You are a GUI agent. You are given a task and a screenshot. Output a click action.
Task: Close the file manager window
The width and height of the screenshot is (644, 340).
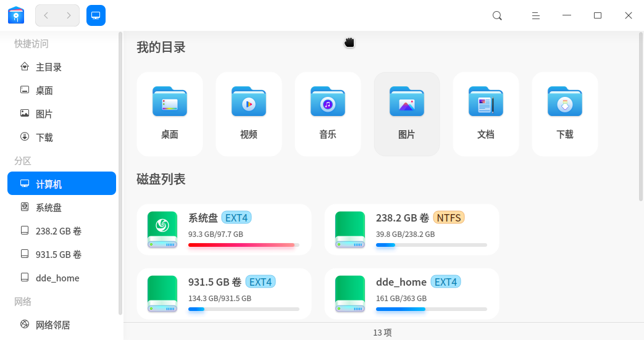pyautogui.click(x=629, y=15)
